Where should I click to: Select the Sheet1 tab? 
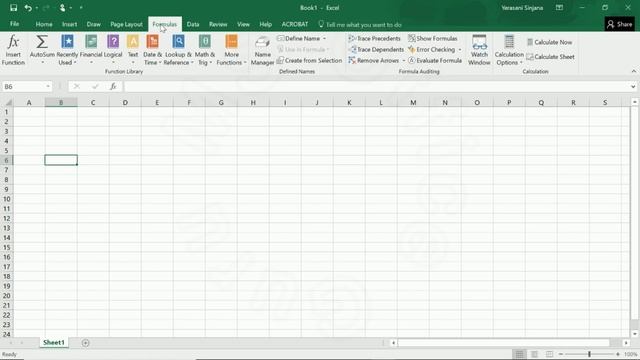(54, 342)
